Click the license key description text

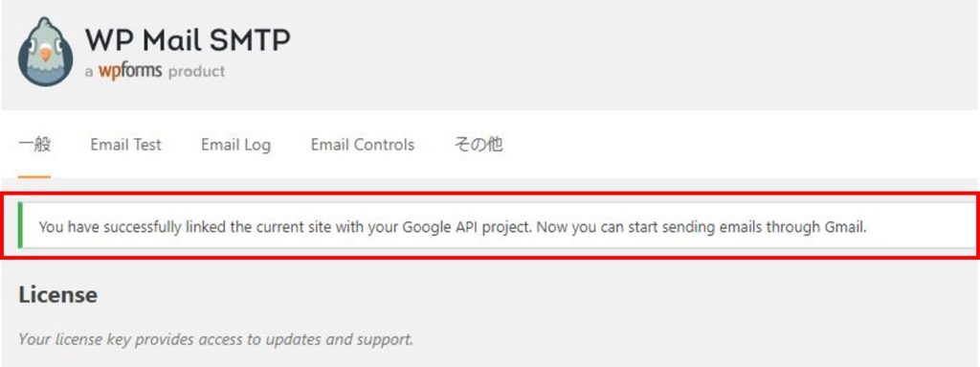pos(215,339)
